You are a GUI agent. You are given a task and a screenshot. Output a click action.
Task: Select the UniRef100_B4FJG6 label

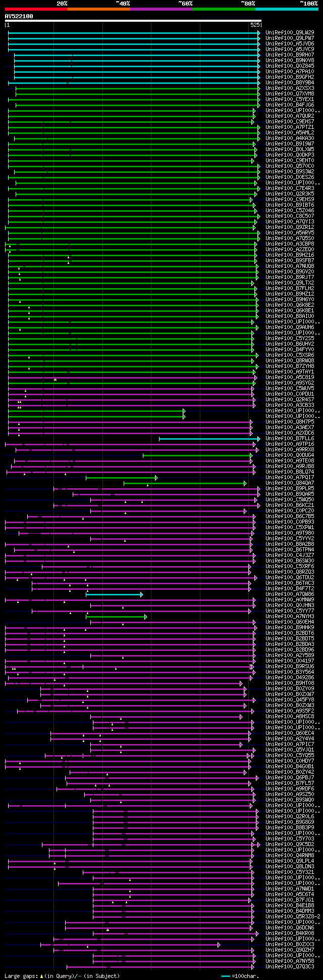tap(290, 105)
